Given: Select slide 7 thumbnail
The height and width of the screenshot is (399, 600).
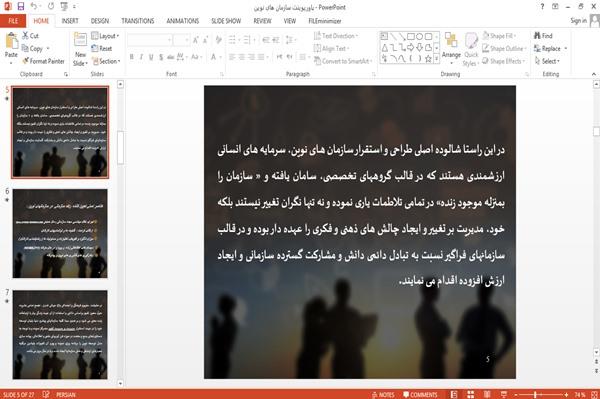Looking at the screenshot, I should tap(60, 335).
